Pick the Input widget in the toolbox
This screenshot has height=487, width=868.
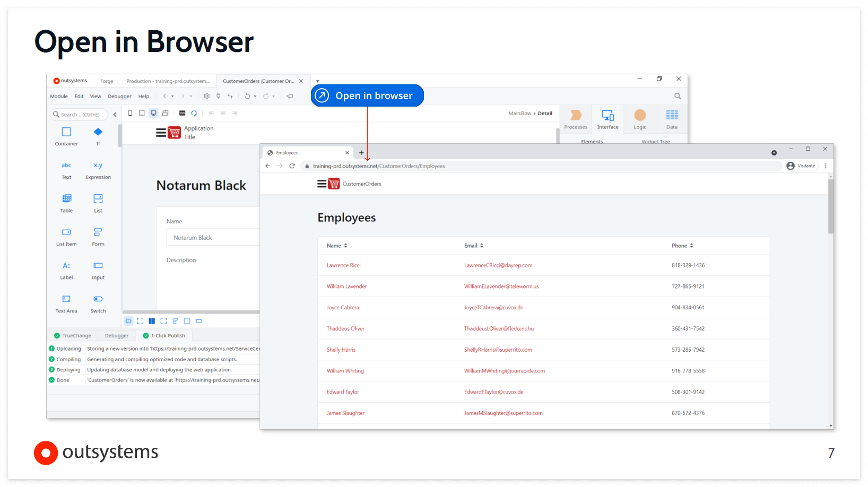tap(98, 271)
